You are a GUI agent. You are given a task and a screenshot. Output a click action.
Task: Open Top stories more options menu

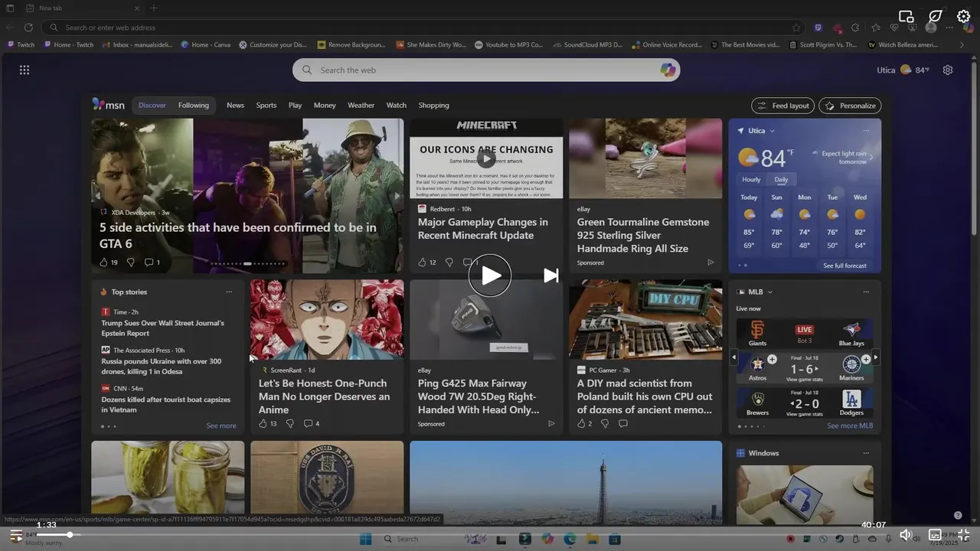click(x=229, y=292)
